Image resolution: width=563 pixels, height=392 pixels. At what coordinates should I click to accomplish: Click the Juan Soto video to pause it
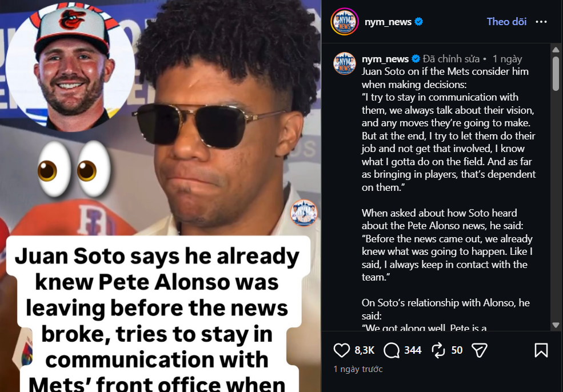[161, 196]
